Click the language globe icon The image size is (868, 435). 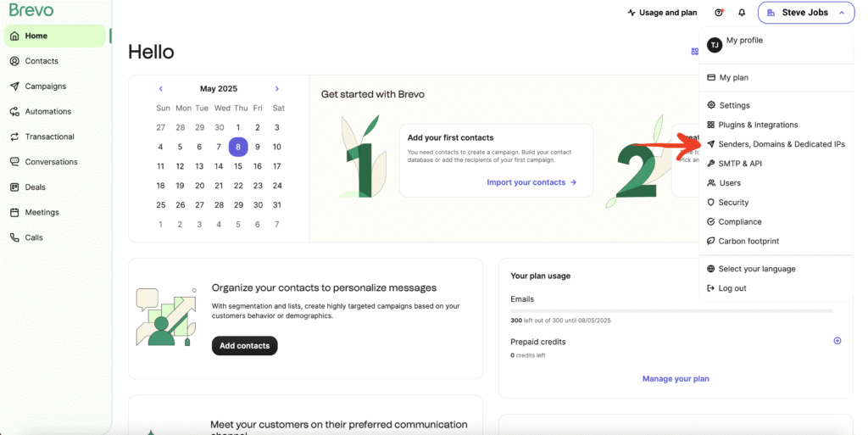711,269
